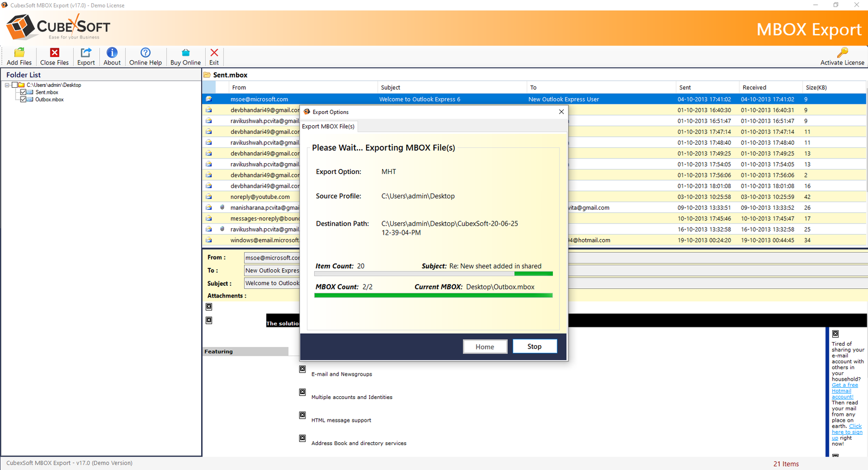The width and height of the screenshot is (868, 470).
Task: Click the Buy Online basket icon
Action: pos(186,53)
